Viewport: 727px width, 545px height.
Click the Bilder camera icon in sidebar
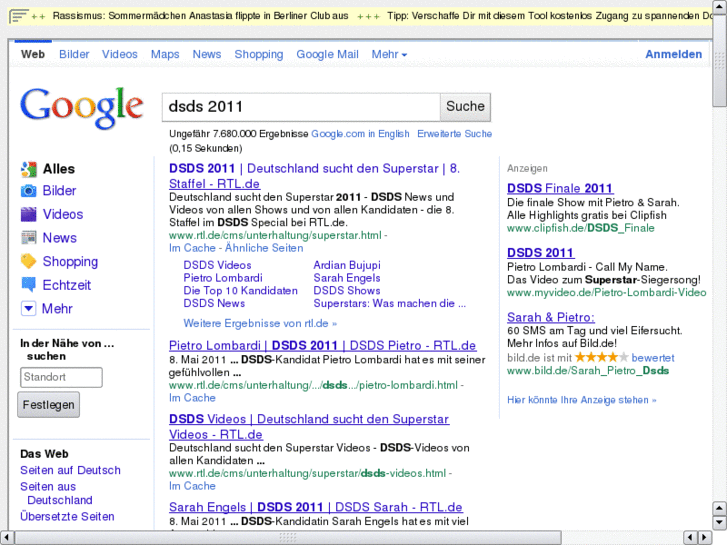pyautogui.click(x=28, y=191)
